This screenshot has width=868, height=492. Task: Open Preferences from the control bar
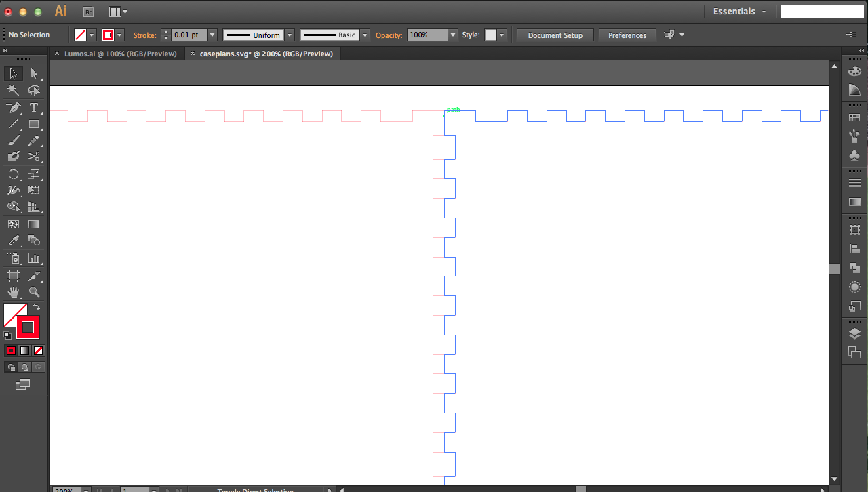[x=627, y=35]
